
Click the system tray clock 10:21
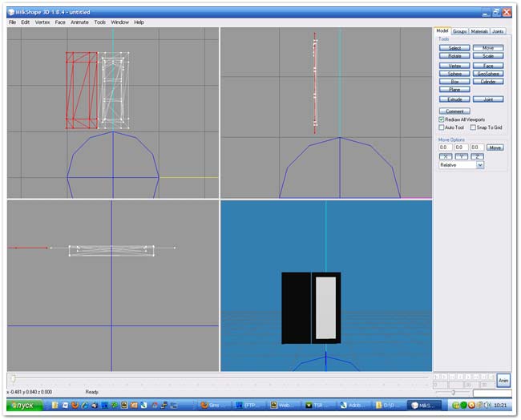[500, 406]
